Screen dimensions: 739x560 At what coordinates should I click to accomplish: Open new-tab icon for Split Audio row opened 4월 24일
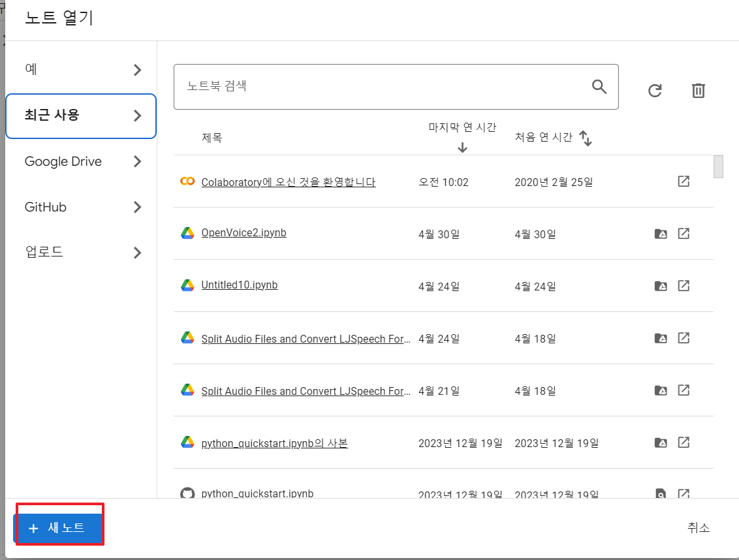(684, 339)
